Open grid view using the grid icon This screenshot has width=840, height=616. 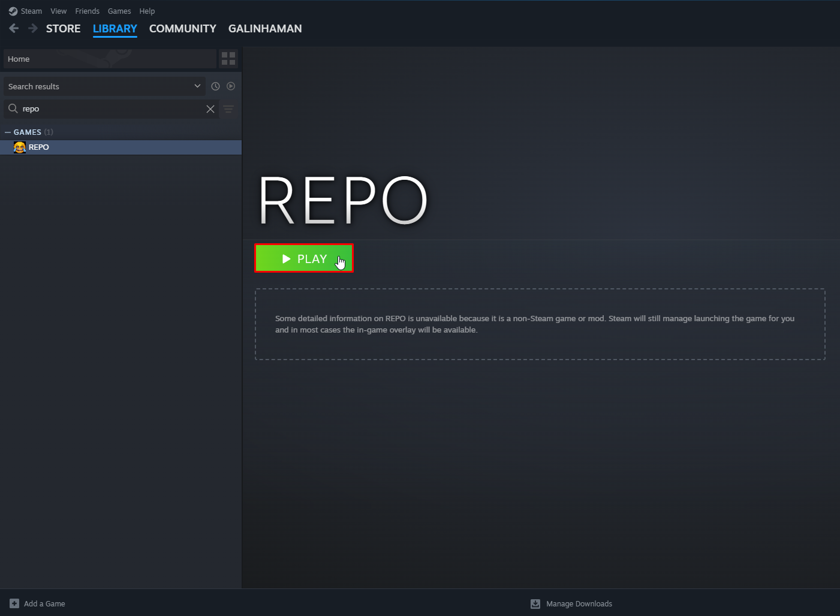228,58
